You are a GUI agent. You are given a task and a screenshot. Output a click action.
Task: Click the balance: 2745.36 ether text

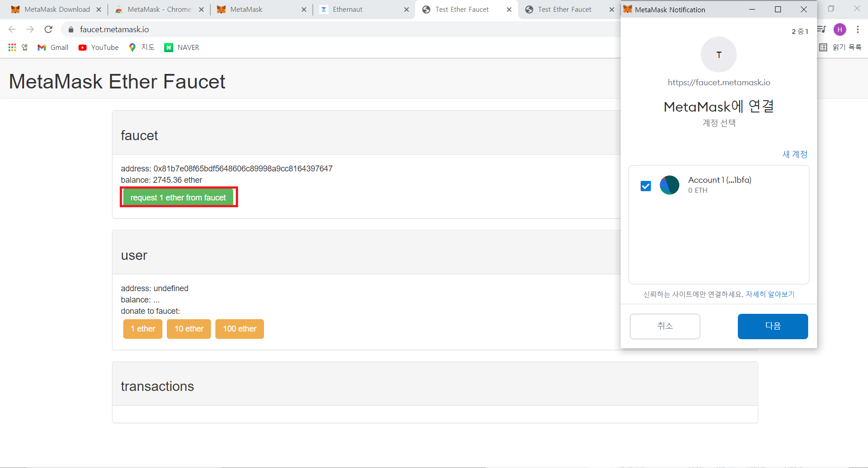[x=161, y=180]
